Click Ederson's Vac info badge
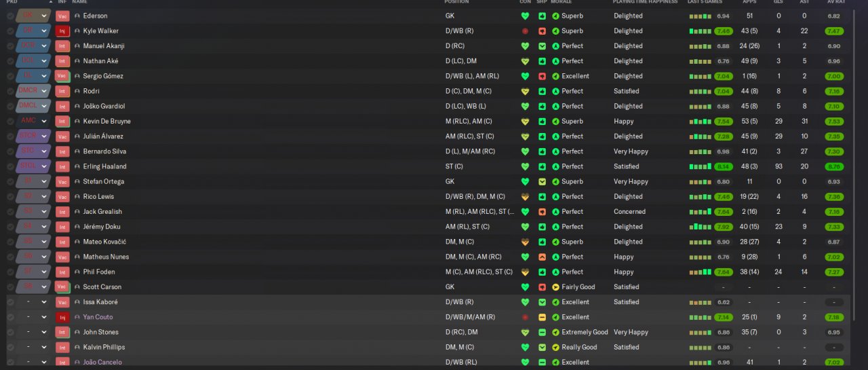Screen dimensions: 868x370 pyautogui.click(x=62, y=16)
